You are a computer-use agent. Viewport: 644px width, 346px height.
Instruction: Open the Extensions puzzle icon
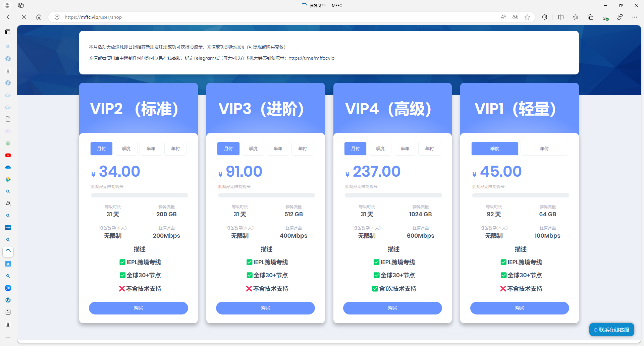pos(544,17)
